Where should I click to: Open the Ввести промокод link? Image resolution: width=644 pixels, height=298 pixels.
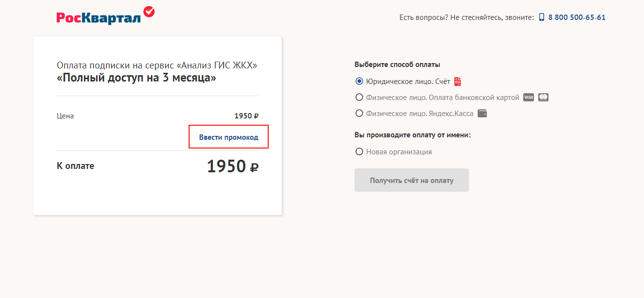tap(228, 137)
